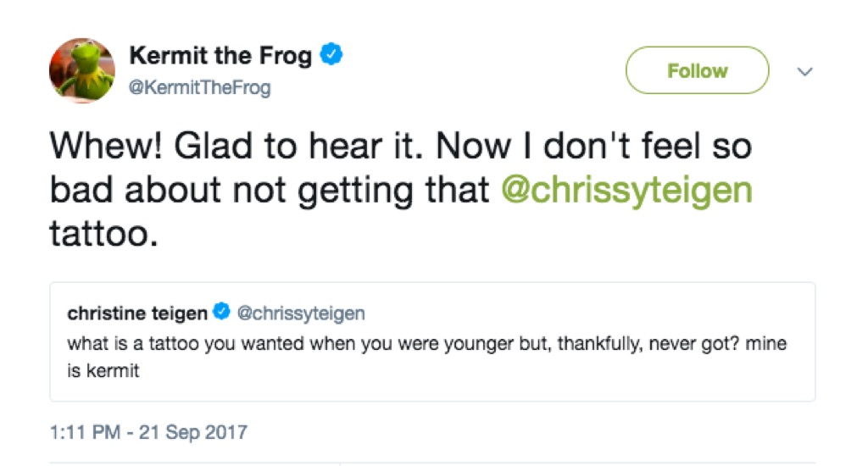Click the verified badge next to christine teigen

pyautogui.click(x=220, y=313)
